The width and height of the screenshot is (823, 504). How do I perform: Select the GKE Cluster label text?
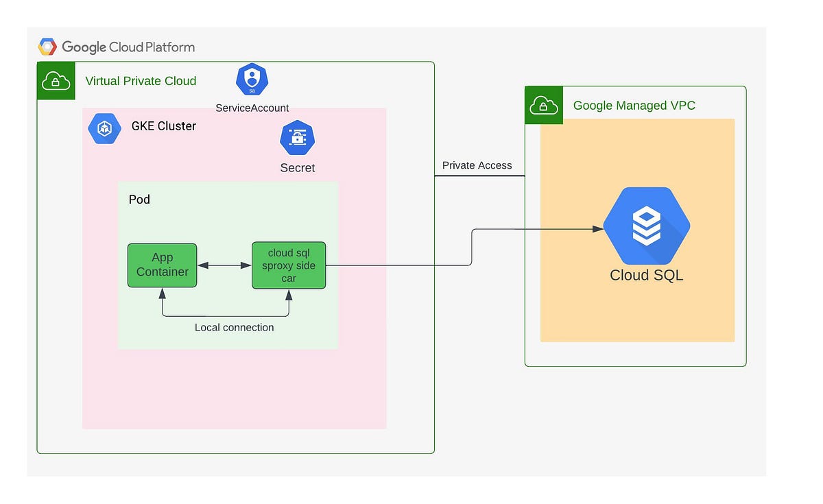click(163, 126)
